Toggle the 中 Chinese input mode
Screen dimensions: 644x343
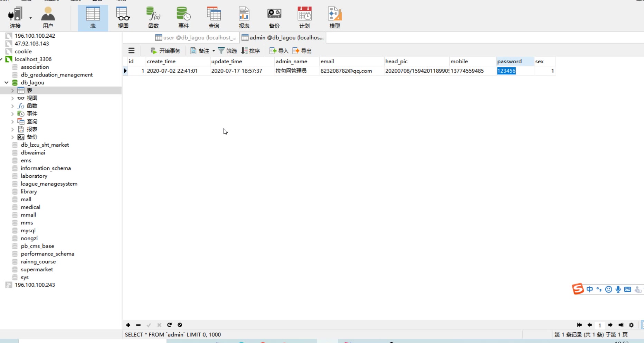(590, 289)
